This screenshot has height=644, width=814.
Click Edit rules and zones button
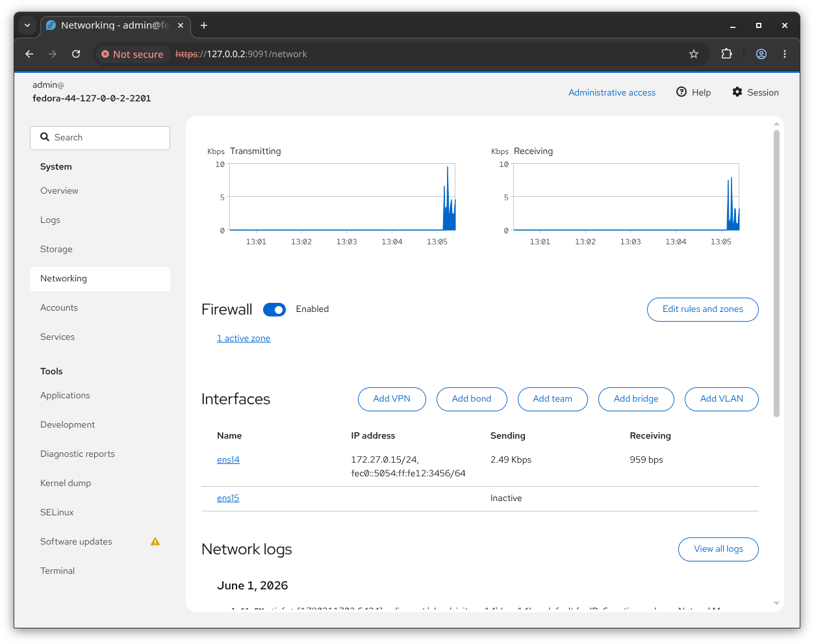[x=703, y=309]
